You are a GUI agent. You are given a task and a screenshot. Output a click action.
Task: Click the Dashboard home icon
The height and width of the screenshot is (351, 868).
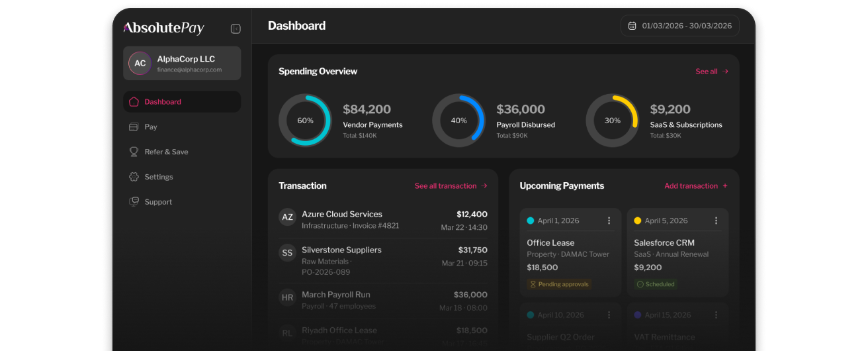[134, 102]
